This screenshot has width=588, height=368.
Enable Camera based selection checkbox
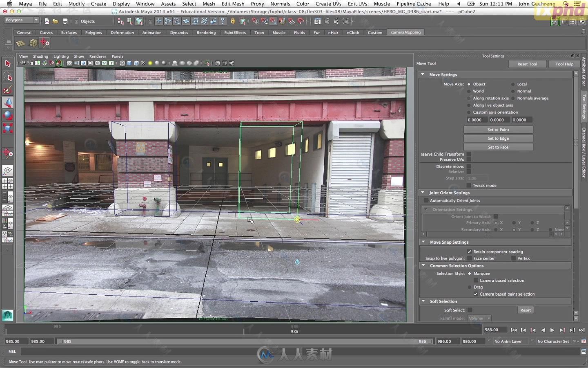[x=476, y=280]
